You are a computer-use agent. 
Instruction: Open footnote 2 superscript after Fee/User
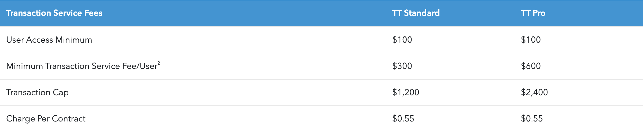click(159, 63)
